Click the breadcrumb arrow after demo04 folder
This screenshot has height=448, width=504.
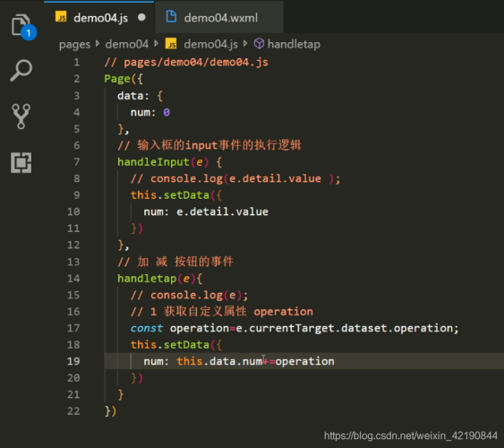pyautogui.click(x=157, y=44)
